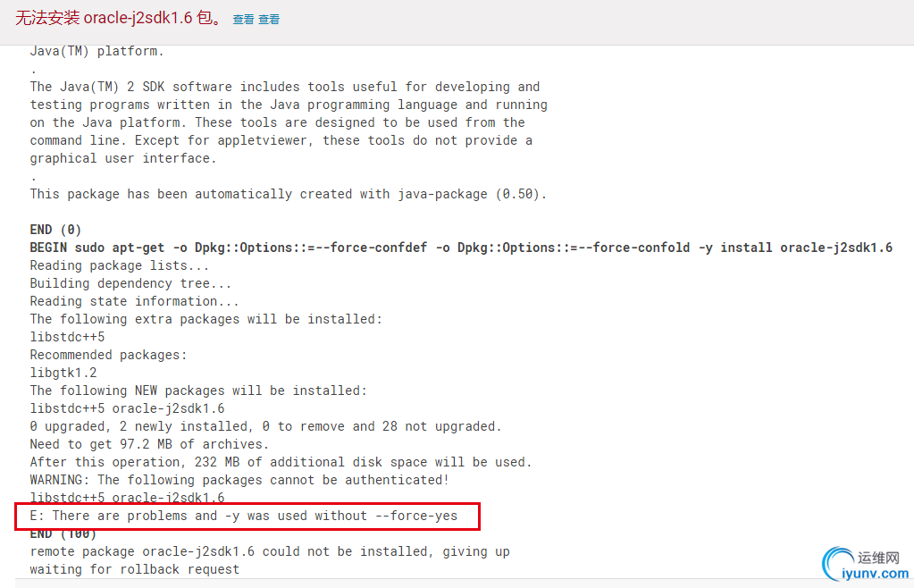Click the 'java-package (0.50)' line
Image resolution: width=914 pixels, height=588 pixels.
click(289, 194)
